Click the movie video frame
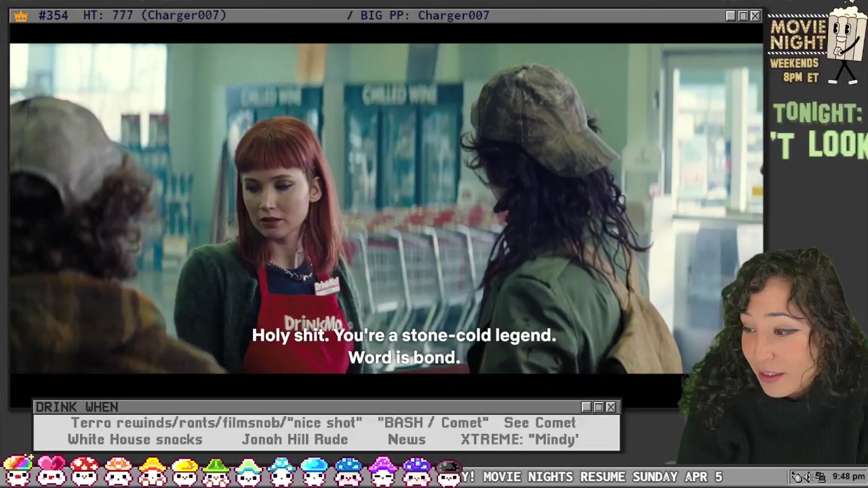The height and width of the screenshot is (488, 868). point(387,208)
